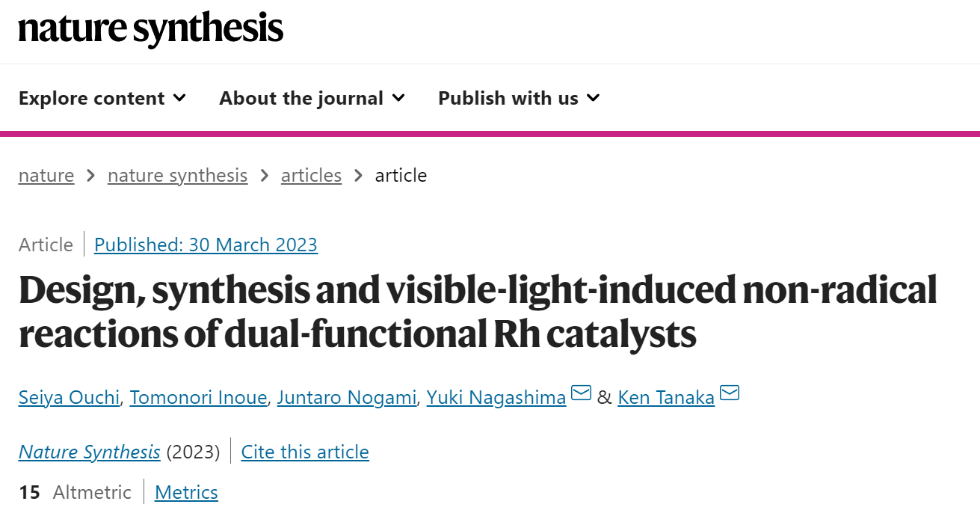Open the About the journal menu

click(x=312, y=98)
